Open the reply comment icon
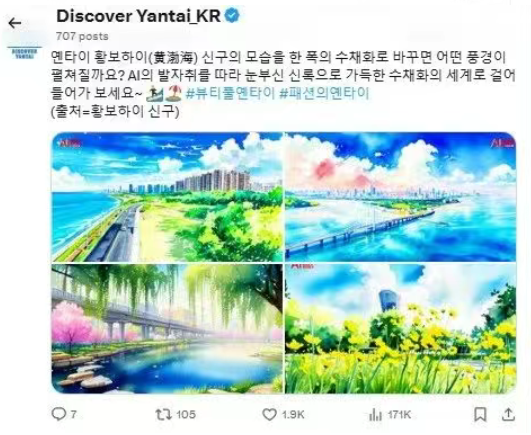Viewport: 531px width, 435px height. click(x=59, y=414)
